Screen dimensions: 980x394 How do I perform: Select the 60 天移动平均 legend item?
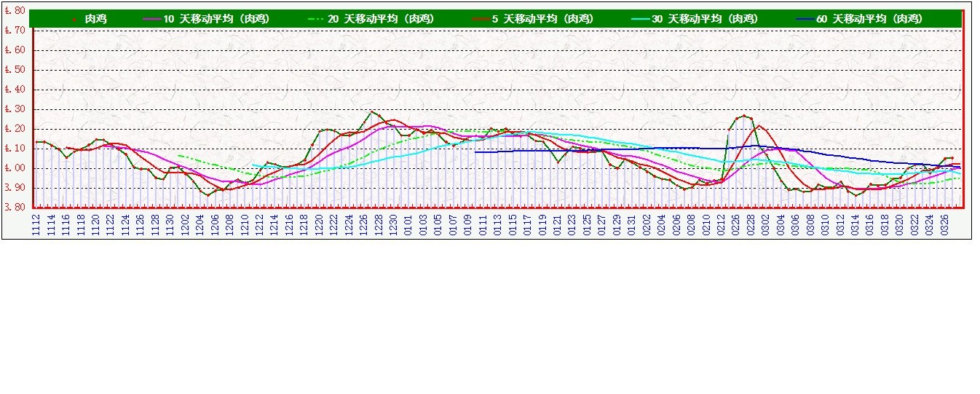coord(859,19)
